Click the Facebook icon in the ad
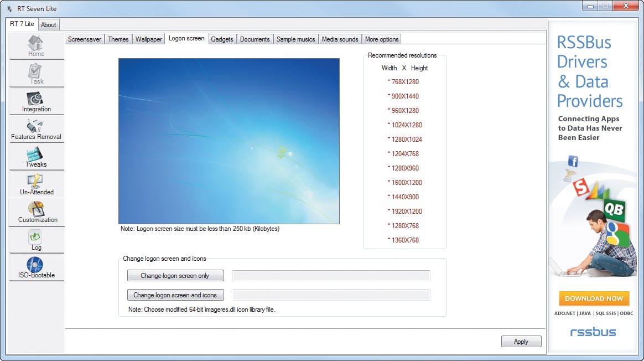This screenshot has width=644, height=361. click(573, 161)
